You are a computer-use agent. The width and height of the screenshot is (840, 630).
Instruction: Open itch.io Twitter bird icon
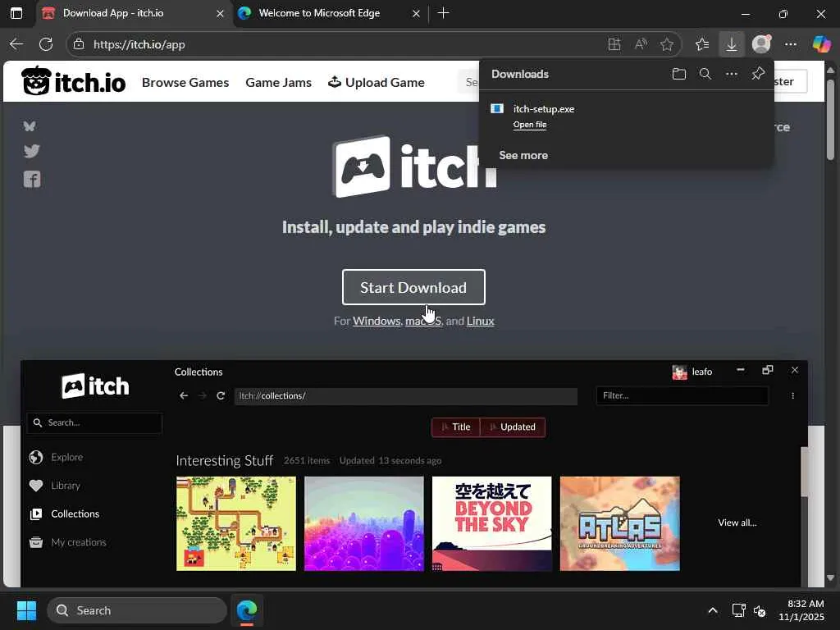point(32,151)
